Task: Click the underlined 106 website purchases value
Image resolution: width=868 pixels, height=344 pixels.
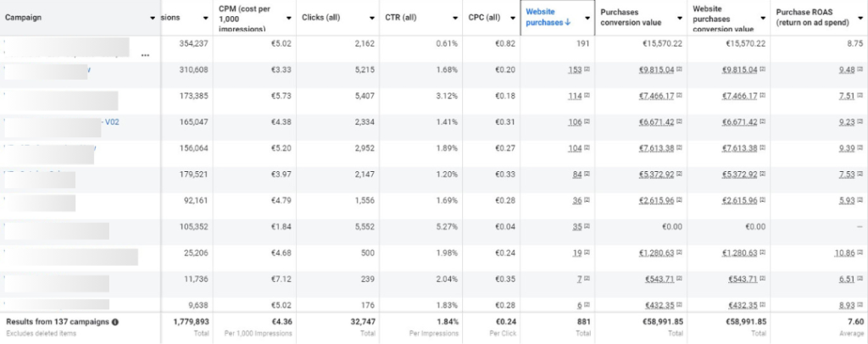Action: pos(575,122)
